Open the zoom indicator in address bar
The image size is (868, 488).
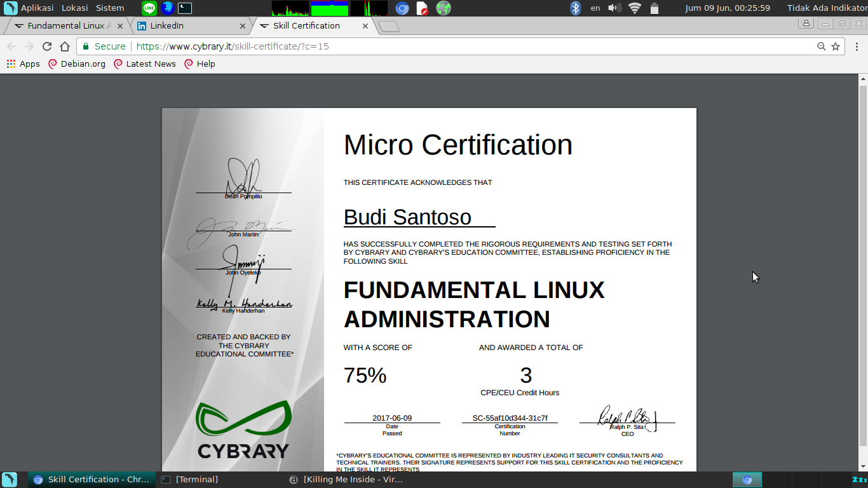coord(822,46)
